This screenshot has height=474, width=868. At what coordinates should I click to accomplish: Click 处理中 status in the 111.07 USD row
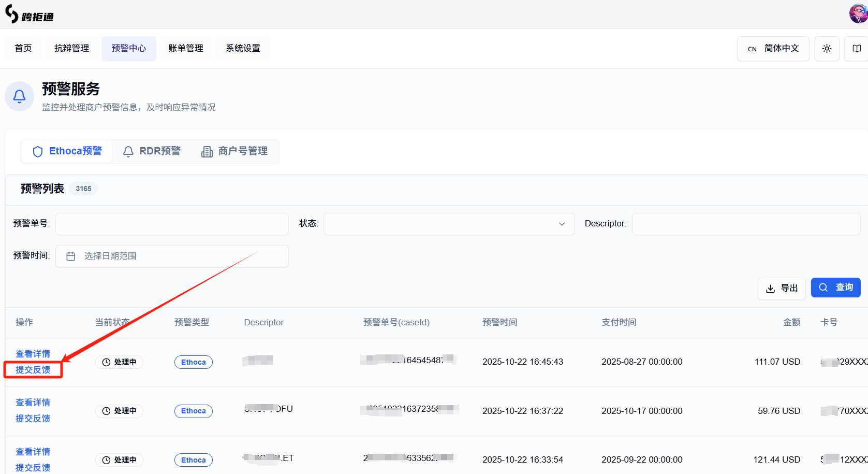coord(119,362)
